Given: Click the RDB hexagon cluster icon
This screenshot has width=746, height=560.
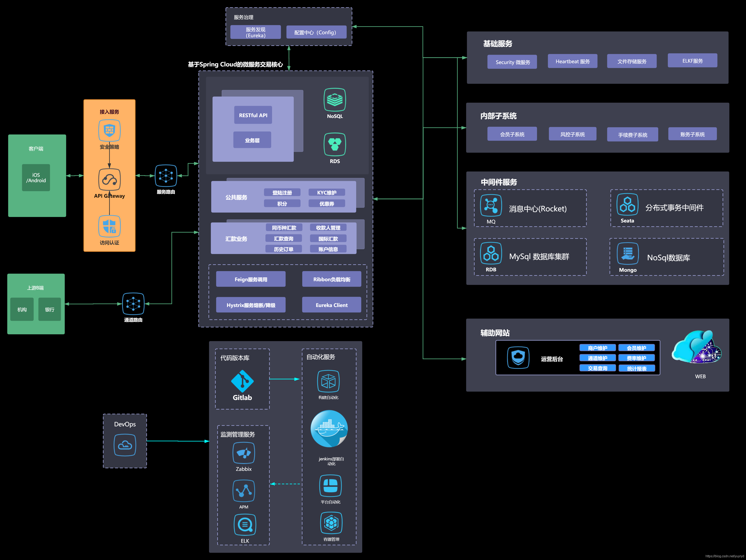Looking at the screenshot, I should [491, 254].
